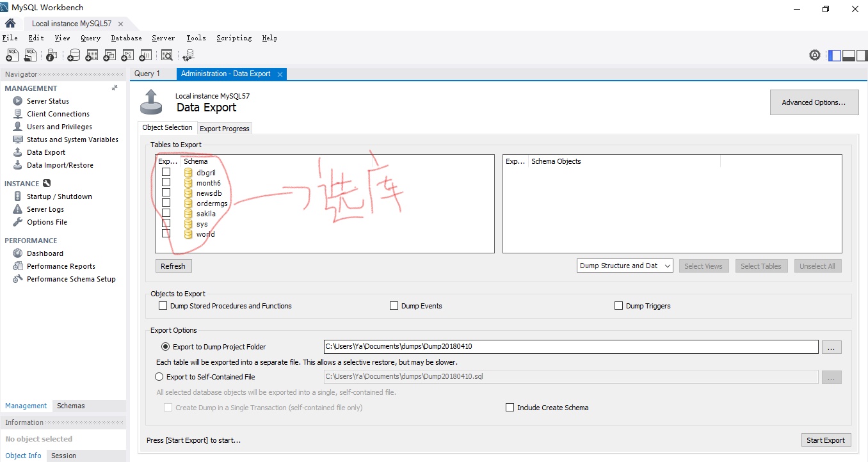Toggle the left sidebar panel icon
Image resolution: width=868 pixels, height=462 pixels.
click(x=835, y=55)
